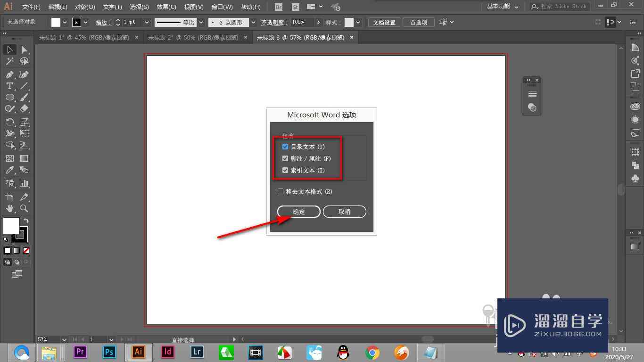
Task: Select the Blend tool
Action: click(24, 170)
